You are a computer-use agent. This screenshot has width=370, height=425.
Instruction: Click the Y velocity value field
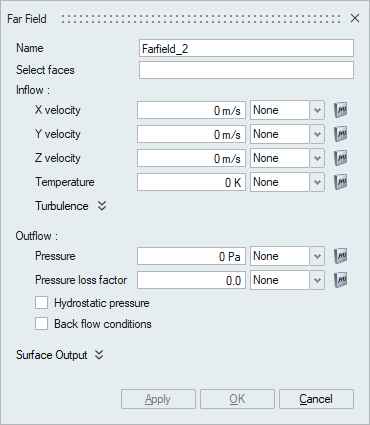[191, 134]
